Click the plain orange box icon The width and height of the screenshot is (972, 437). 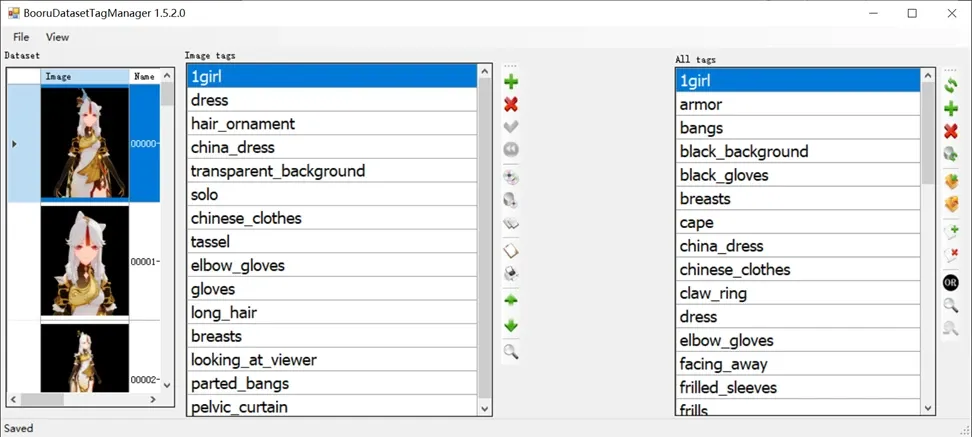[950, 204]
